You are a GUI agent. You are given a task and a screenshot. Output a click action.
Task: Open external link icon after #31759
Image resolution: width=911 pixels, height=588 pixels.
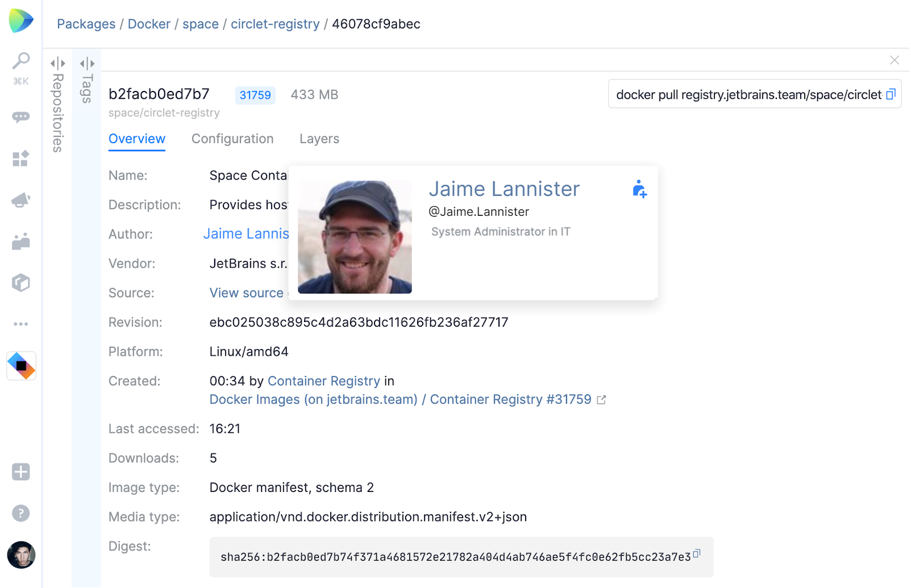click(x=601, y=400)
